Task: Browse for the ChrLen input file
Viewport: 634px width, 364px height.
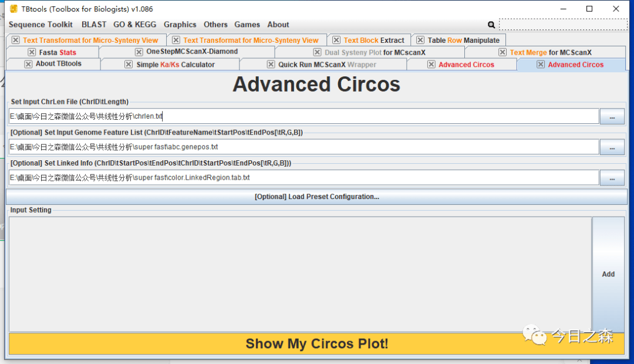Action: click(x=612, y=116)
